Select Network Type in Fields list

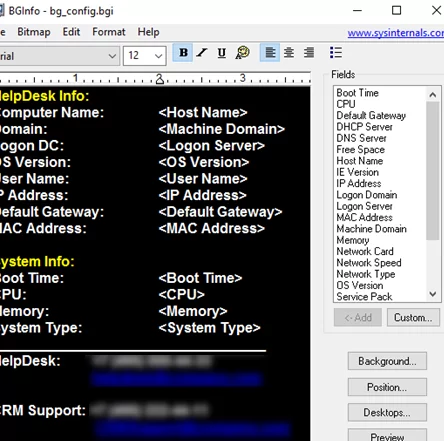tap(366, 274)
